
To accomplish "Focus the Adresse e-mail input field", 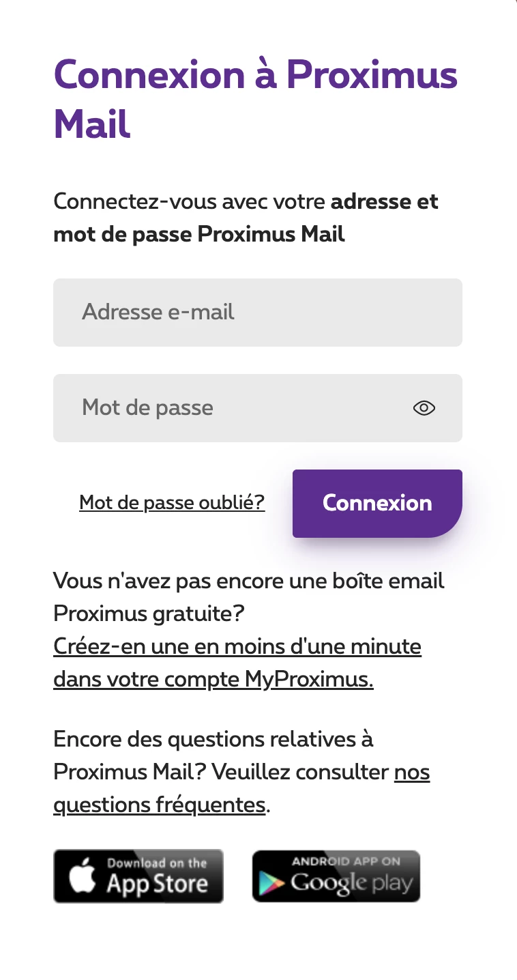I will click(x=258, y=313).
